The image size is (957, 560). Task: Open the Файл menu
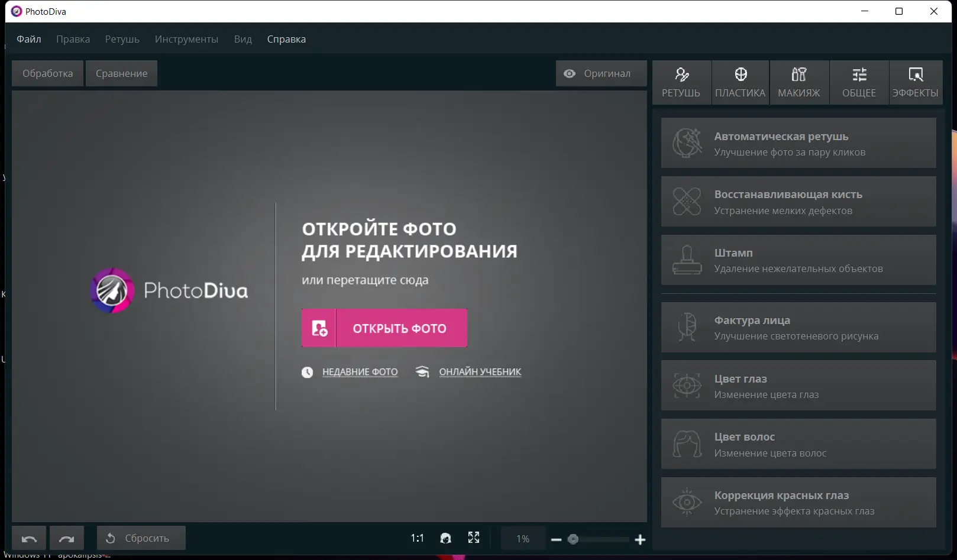pyautogui.click(x=29, y=39)
